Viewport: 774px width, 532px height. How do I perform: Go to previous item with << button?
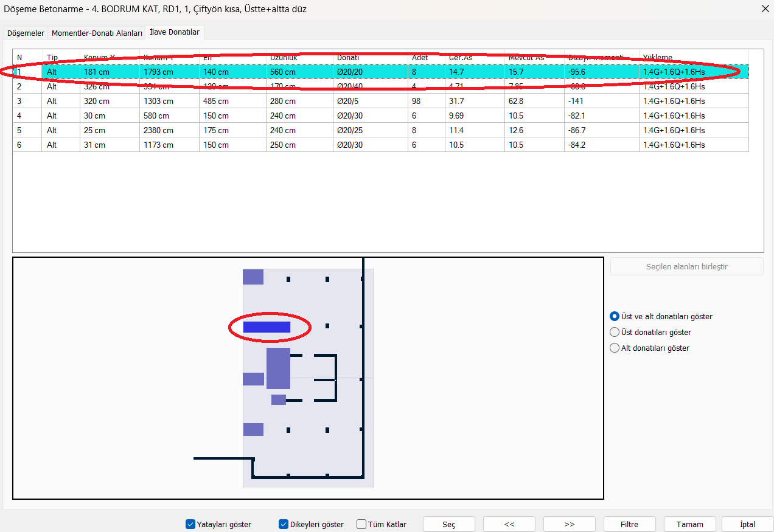[x=509, y=524]
